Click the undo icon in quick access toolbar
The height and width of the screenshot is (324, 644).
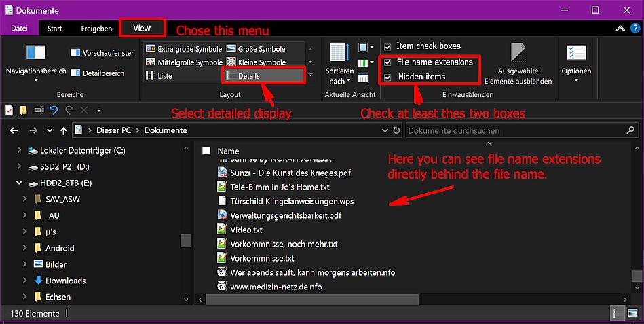(x=53, y=110)
